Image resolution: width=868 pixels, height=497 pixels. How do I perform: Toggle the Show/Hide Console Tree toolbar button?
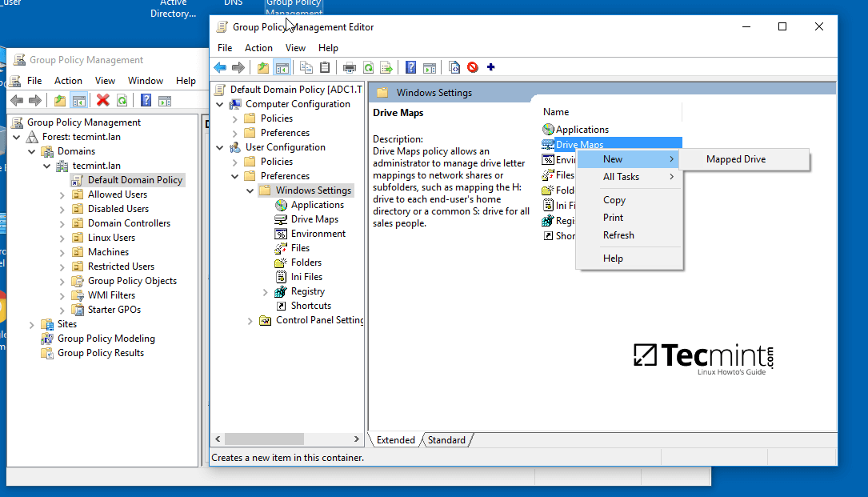[x=281, y=67]
